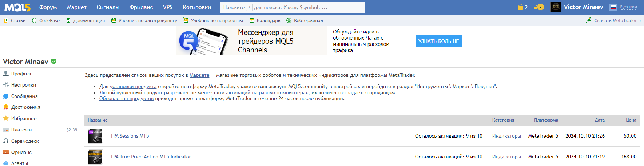The width and height of the screenshot is (644, 166).
Task: Open the Маркет menu item
Action: coord(76,7)
